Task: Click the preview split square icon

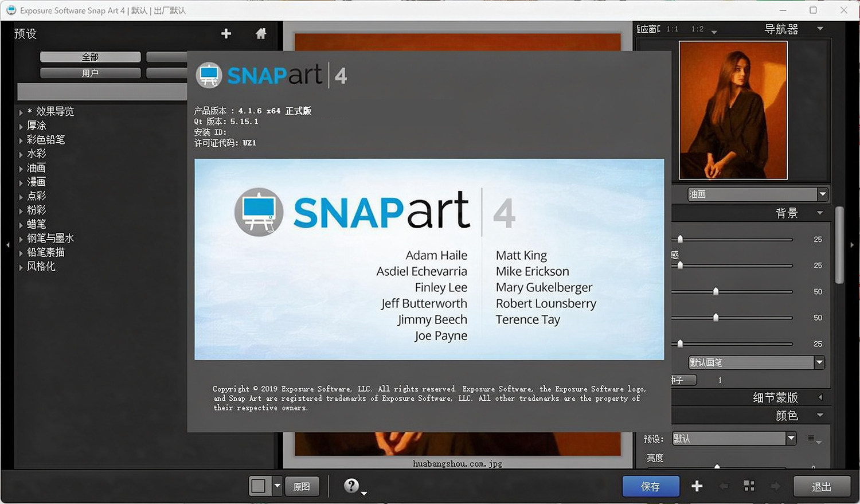Action: point(259,486)
